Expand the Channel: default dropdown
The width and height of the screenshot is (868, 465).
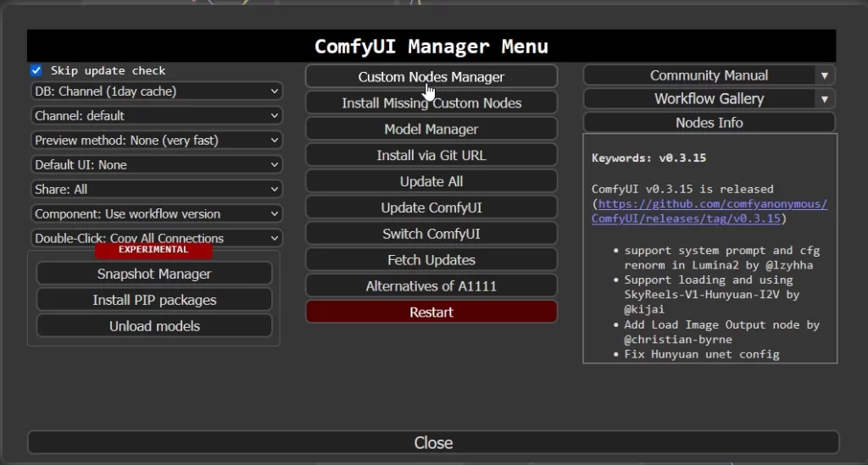[x=156, y=115]
